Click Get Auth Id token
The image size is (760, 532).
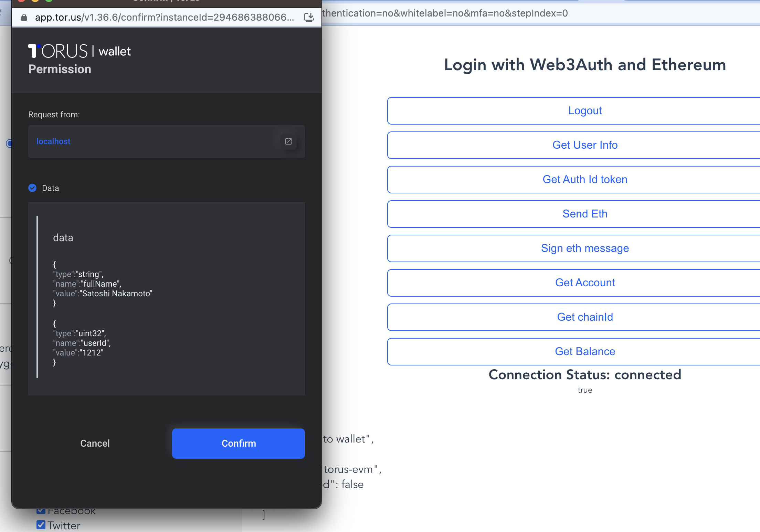tap(584, 179)
